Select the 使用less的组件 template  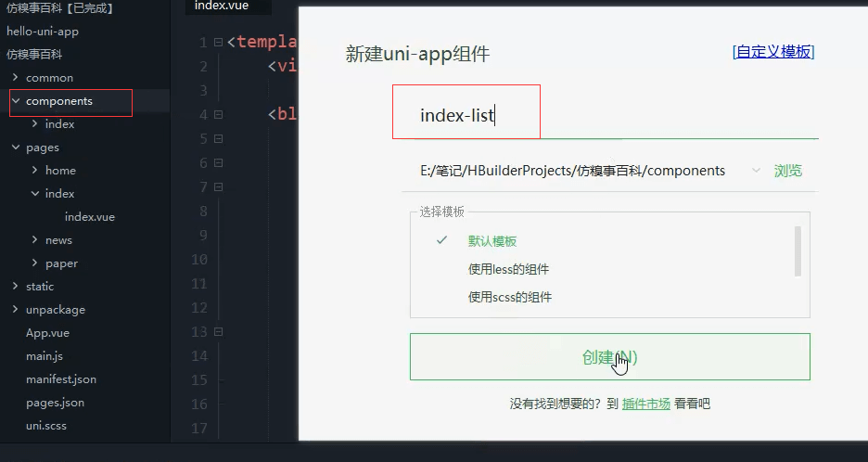508,269
